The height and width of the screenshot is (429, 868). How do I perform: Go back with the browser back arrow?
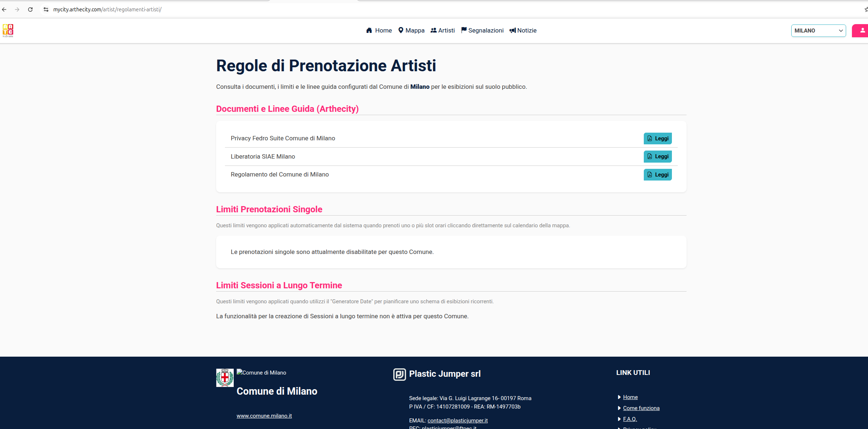4,10
